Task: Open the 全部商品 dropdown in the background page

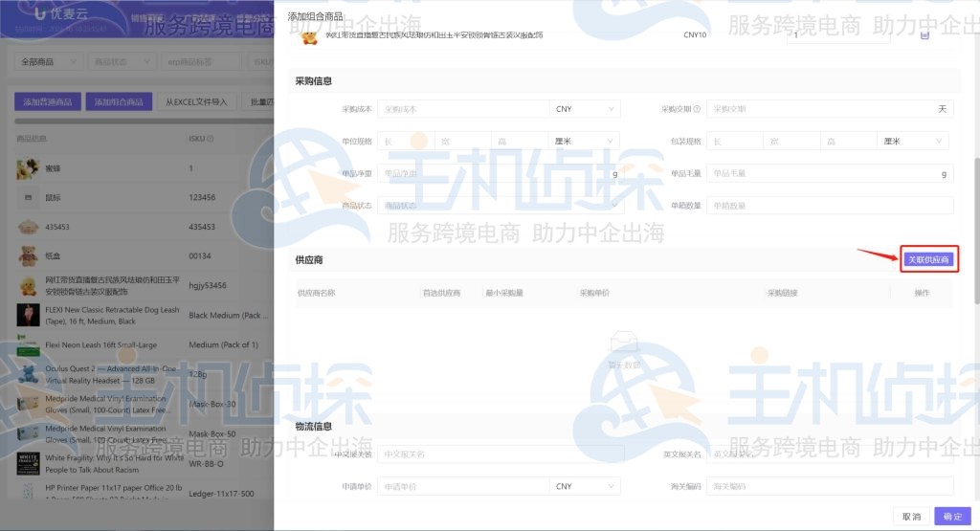Action: pos(48,62)
